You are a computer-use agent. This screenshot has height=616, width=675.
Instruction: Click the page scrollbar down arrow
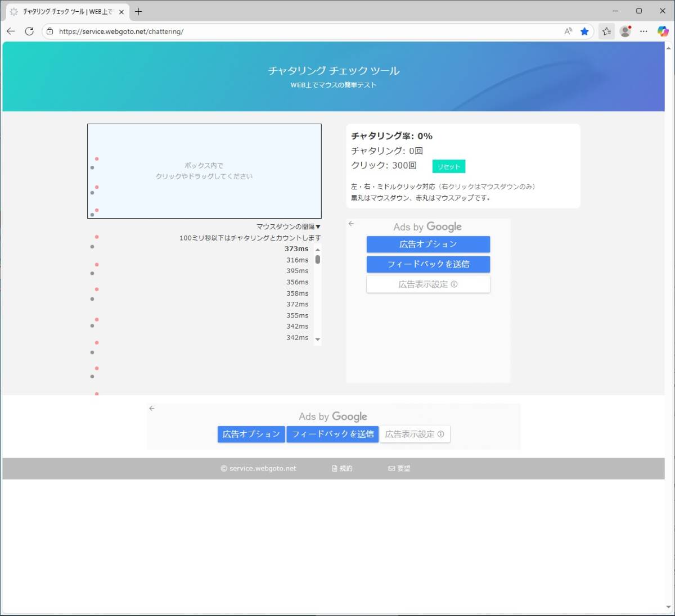pos(668,608)
